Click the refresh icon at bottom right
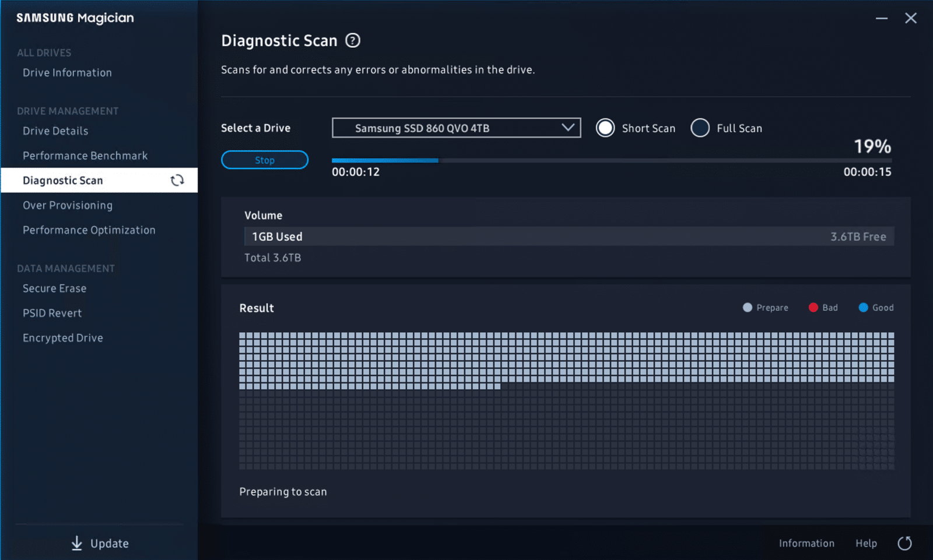Image resolution: width=933 pixels, height=560 pixels. coord(904,543)
